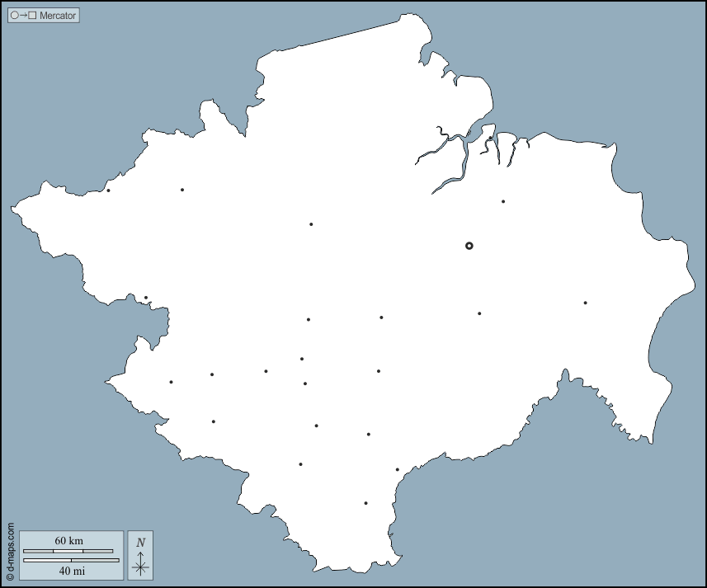Click the kilometer scale bar
The height and width of the screenshot is (588, 707).
68,550
